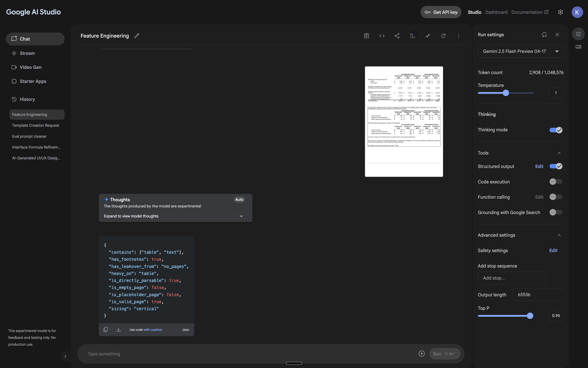Viewport: 588px width, 368px height.
Task: Open the Gemini 2.5 Flash model dropdown
Action: (x=521, y=51)
